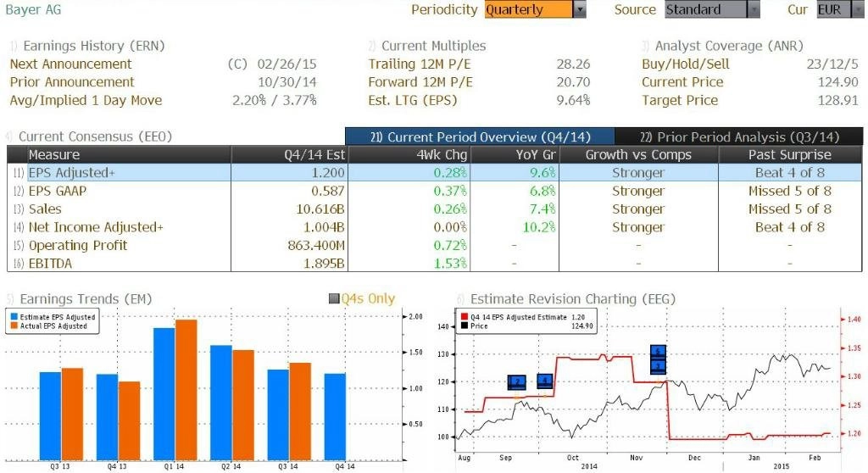This screenshot has height=473, width=868.
Task: Select the EBITDA measure row
Action: (435, 264)
